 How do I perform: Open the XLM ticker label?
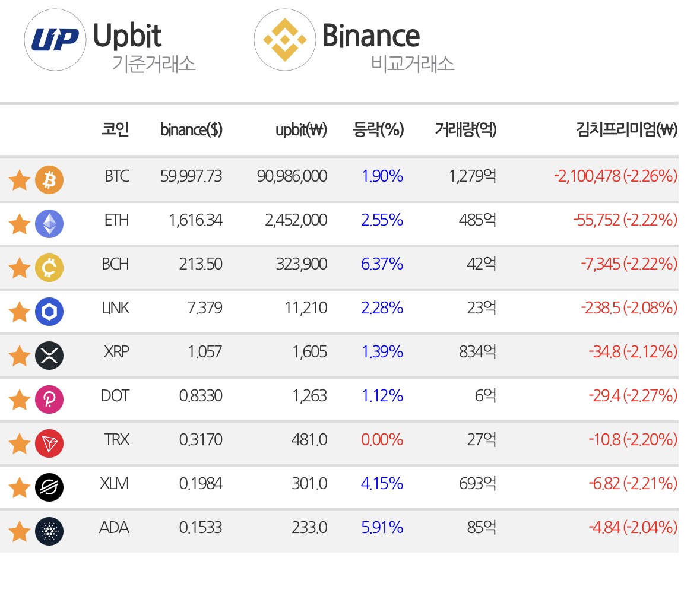tap(114, 483)
